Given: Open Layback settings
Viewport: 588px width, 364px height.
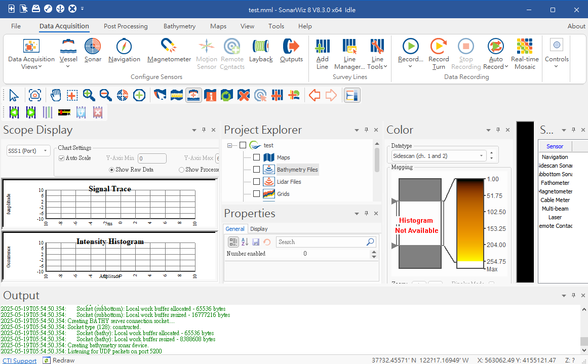Looking at the screenshot, I should (x=261, y=50).
